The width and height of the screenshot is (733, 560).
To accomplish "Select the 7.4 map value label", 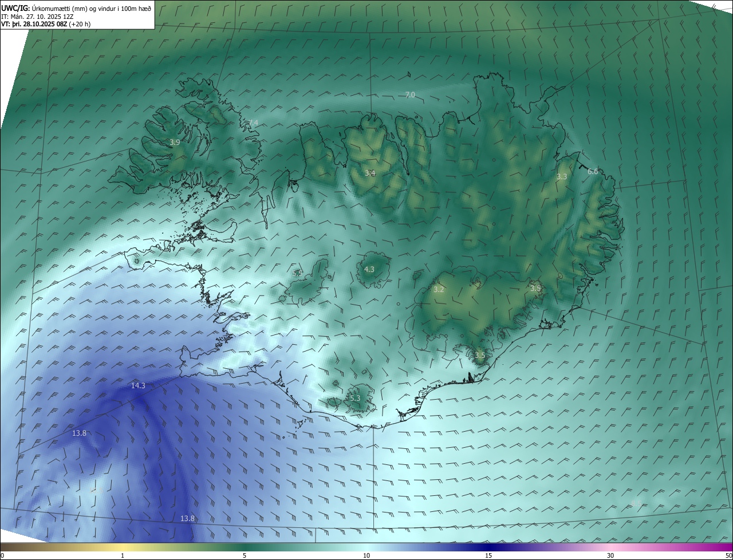I will click(253, 123).
